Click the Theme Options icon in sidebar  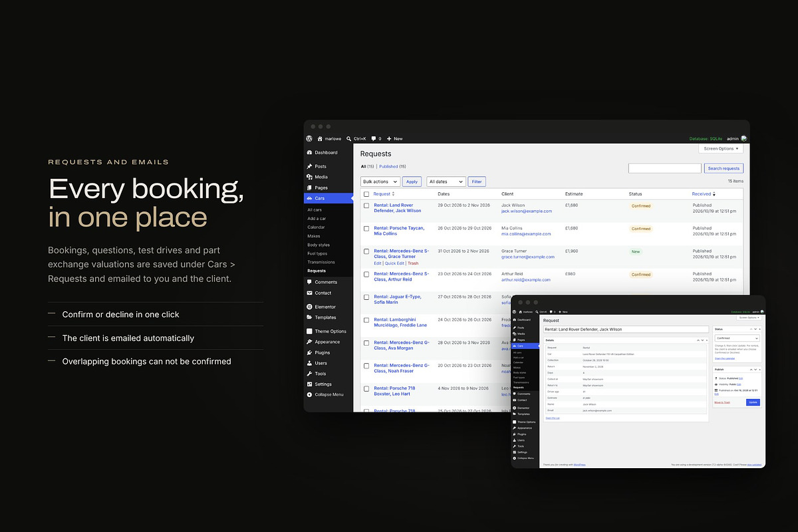point(310,331)
